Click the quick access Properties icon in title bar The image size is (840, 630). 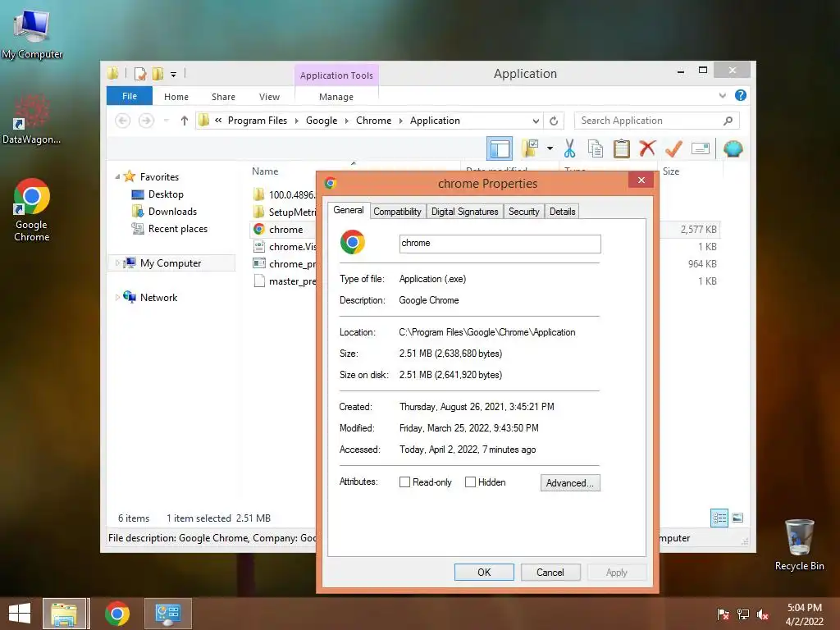point(139,73)
